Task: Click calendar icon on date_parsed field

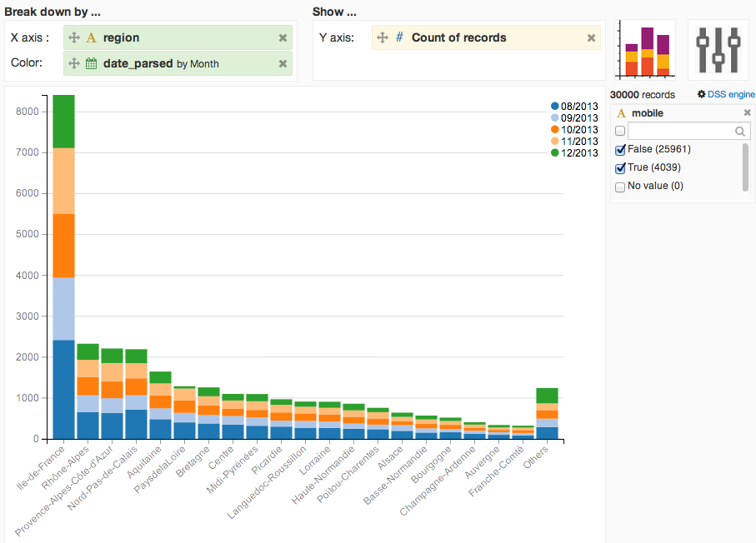Action: point(91,63)
